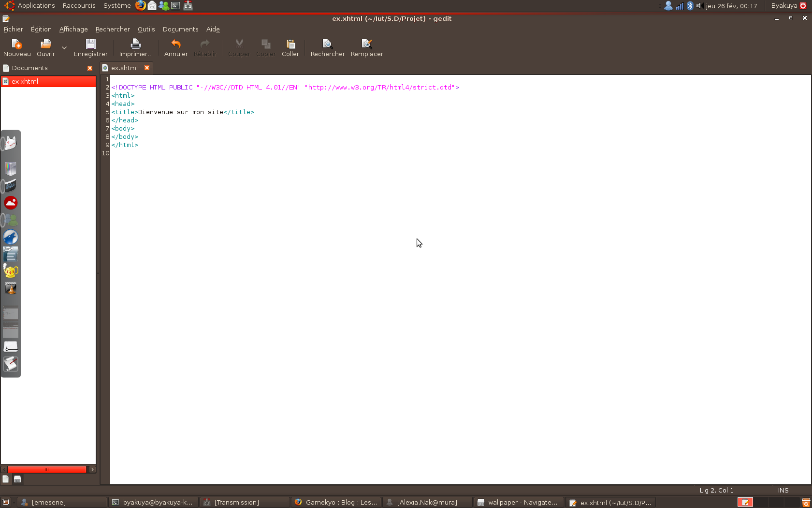
Task: Click the volume speaker tray icon
Action: (x=699, y=6)
